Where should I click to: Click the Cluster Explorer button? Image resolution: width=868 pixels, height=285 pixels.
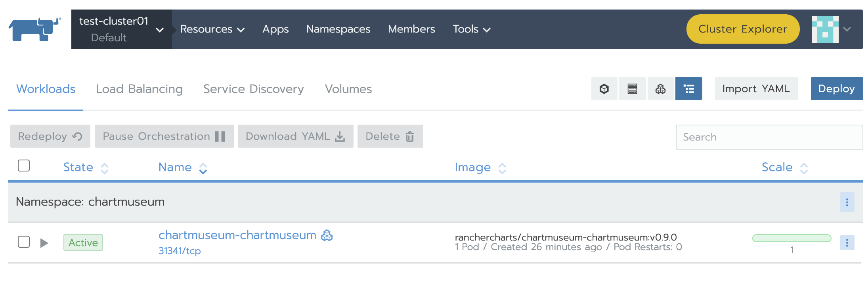pos(743,29)
